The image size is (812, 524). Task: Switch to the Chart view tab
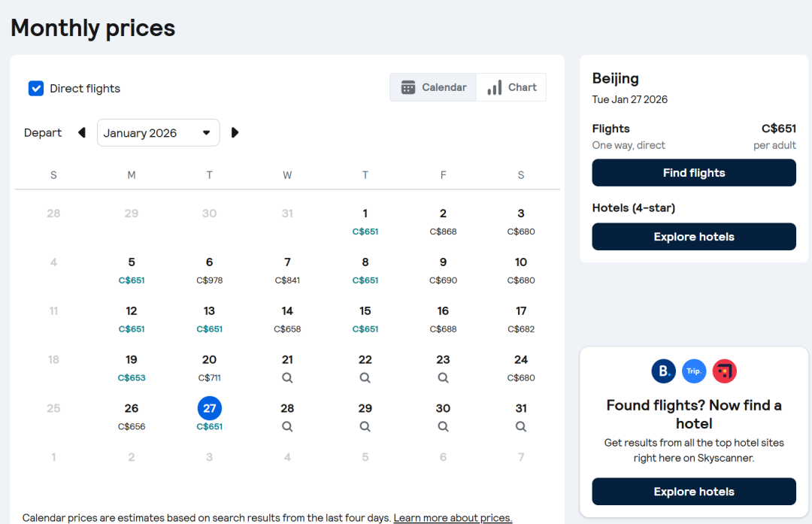coord(511,87)
